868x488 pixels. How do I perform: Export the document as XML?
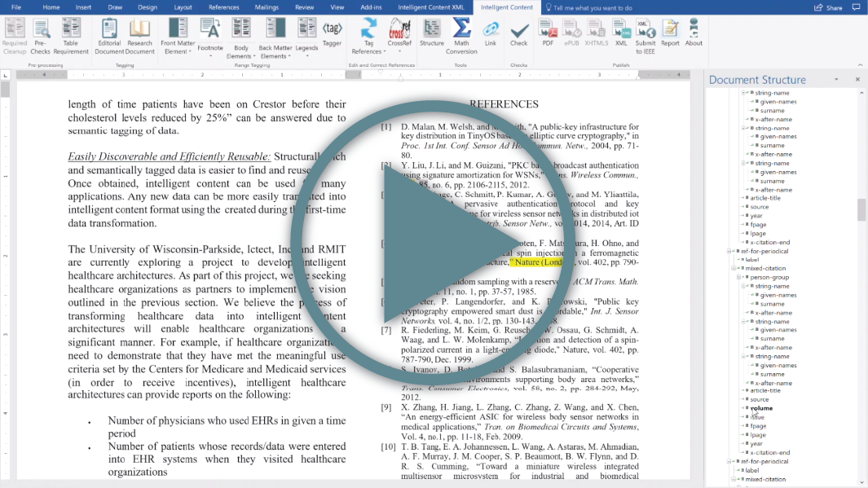pos(621,33)
